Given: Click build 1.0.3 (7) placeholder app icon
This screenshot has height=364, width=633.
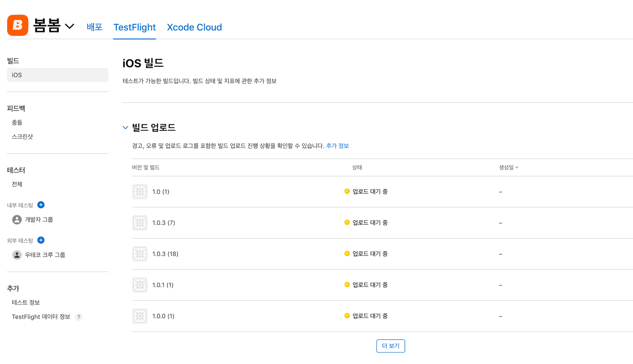Looking at the screenshot, I should [140, 223].
